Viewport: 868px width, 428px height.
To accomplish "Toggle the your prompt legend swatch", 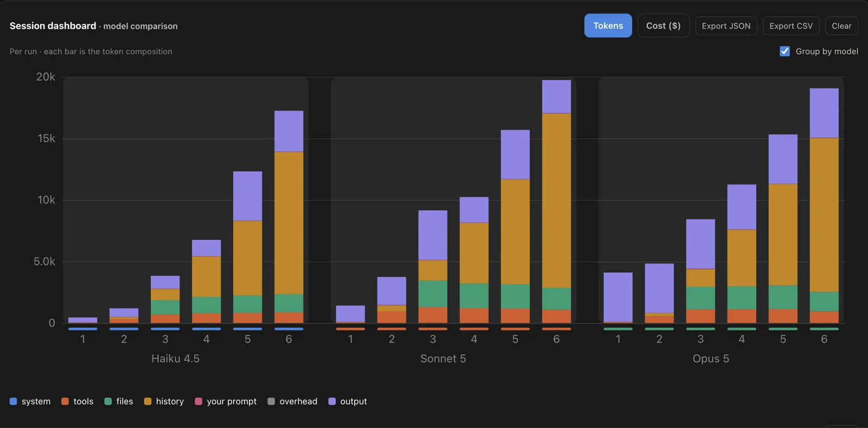I will coord(199,401).
